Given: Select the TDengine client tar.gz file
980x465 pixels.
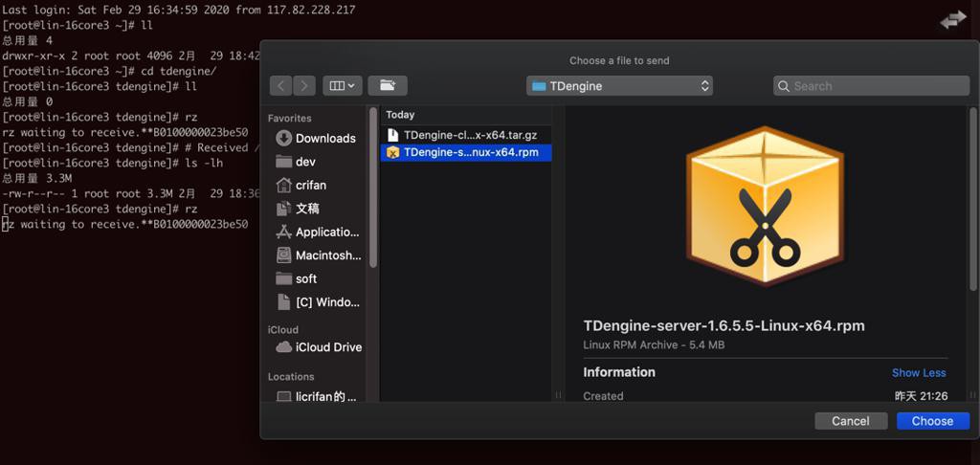Looking at the screenshot, I should pyautogui.click(x=466, y=135).
